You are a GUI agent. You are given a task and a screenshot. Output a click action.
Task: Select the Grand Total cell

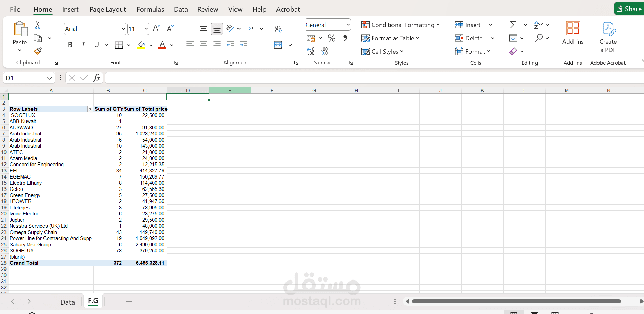point(51,263)
